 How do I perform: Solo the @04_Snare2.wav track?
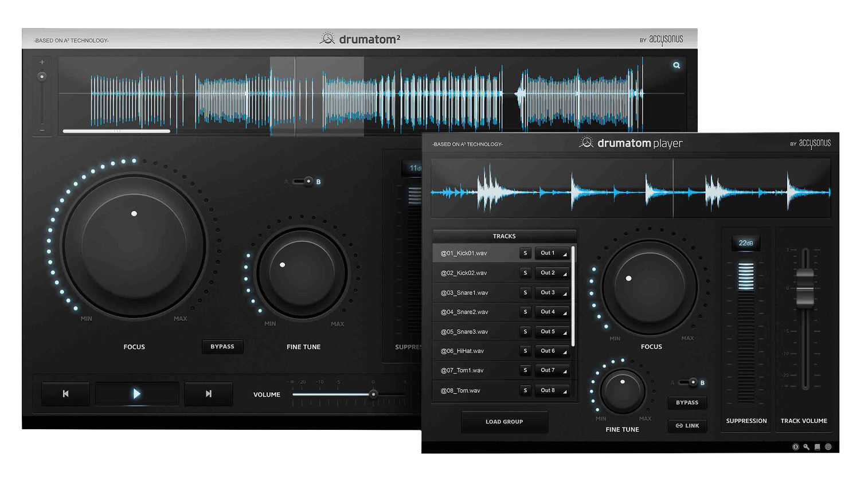coord(525,312)
